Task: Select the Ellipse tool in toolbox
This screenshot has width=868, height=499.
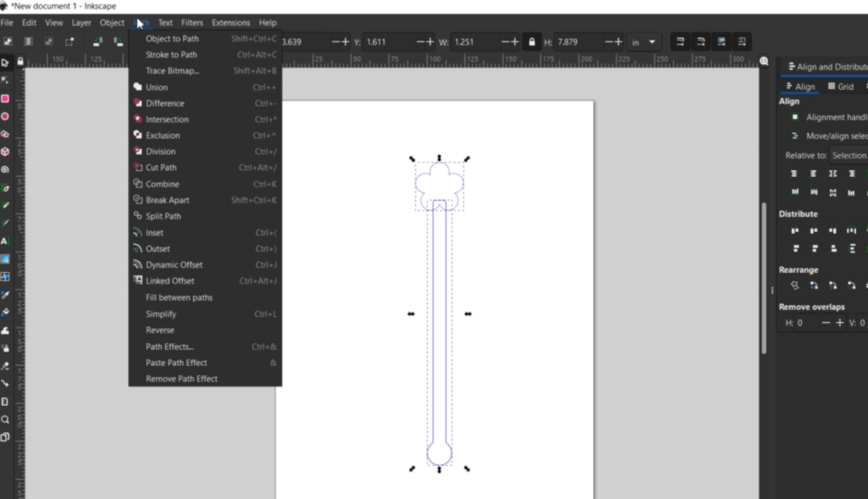Action: point(5,116)
